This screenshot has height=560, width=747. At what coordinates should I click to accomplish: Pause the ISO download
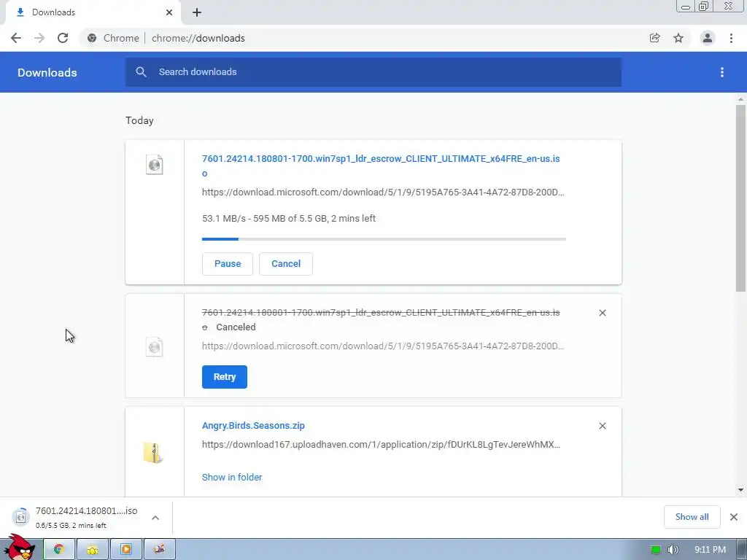(x=228, y=264)
